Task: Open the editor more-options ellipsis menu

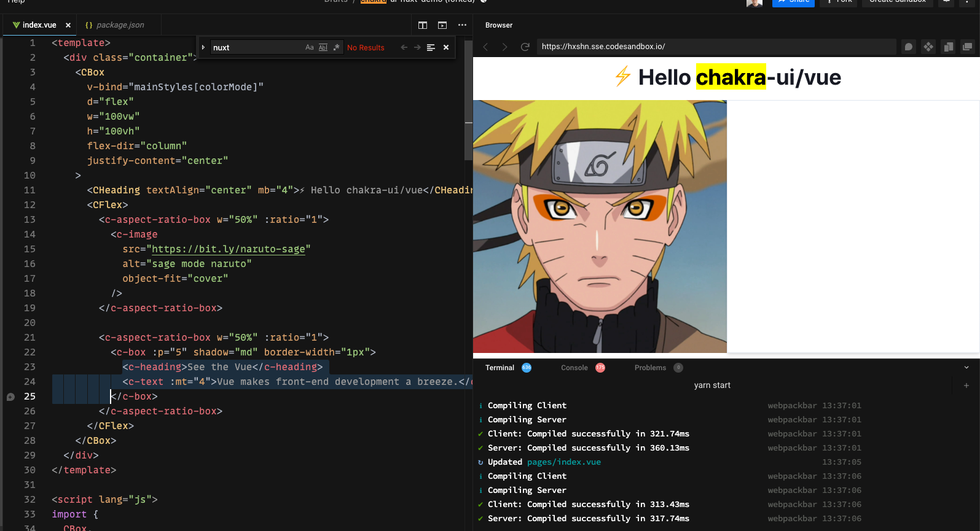Action: click(x=462, y=25)
